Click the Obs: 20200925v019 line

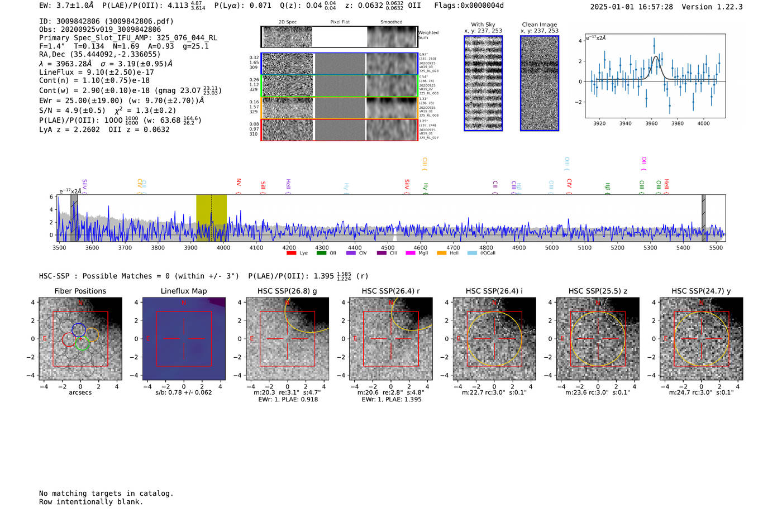(x=100, y=30)
